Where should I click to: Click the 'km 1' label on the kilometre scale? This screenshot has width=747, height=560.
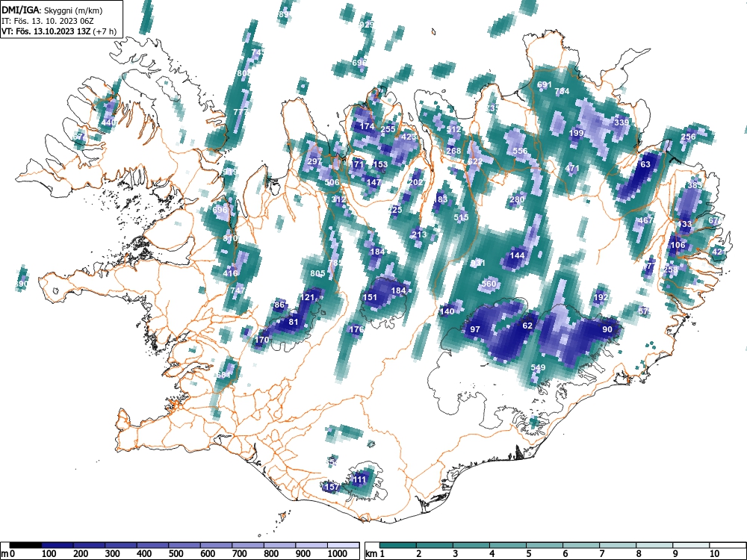pos(376,554)
